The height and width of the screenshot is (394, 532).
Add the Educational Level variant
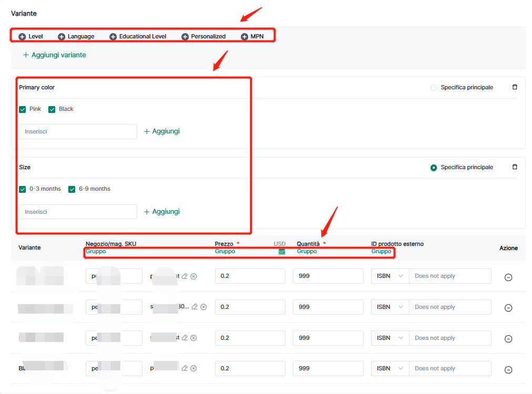tap(113, 37)
